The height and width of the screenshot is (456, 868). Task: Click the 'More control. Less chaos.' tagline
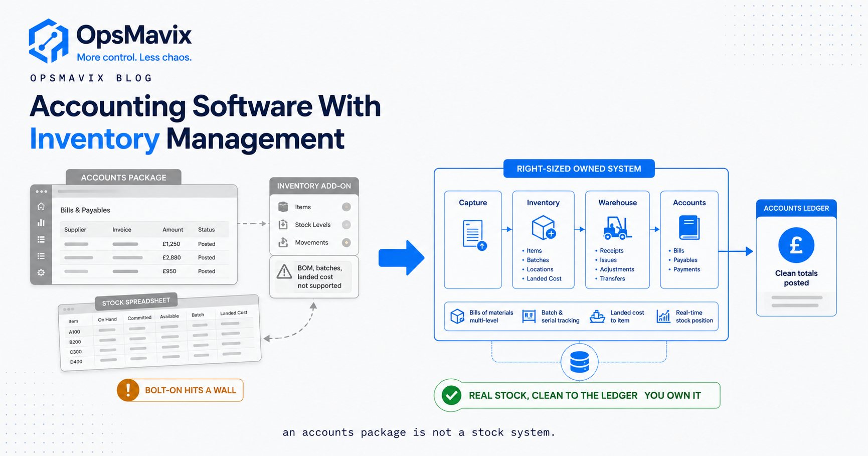tap(134, 57)
